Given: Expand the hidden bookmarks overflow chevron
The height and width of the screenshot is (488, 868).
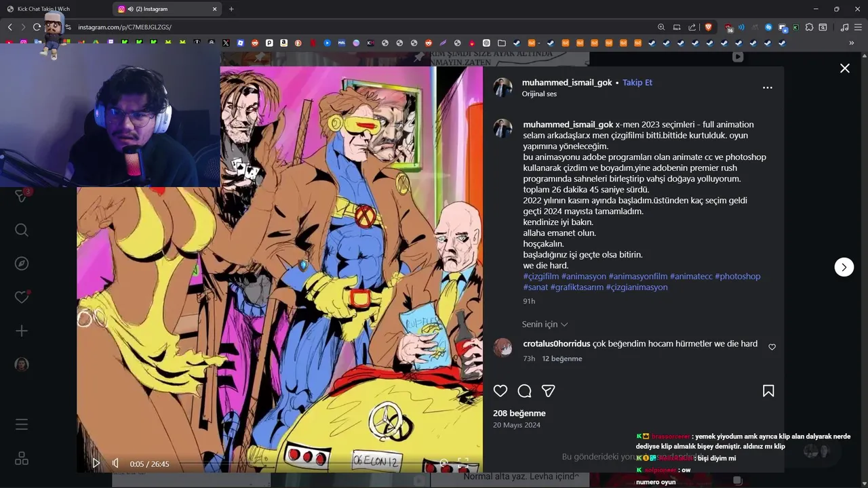Looking at the screenshot, I should [852, 43].
